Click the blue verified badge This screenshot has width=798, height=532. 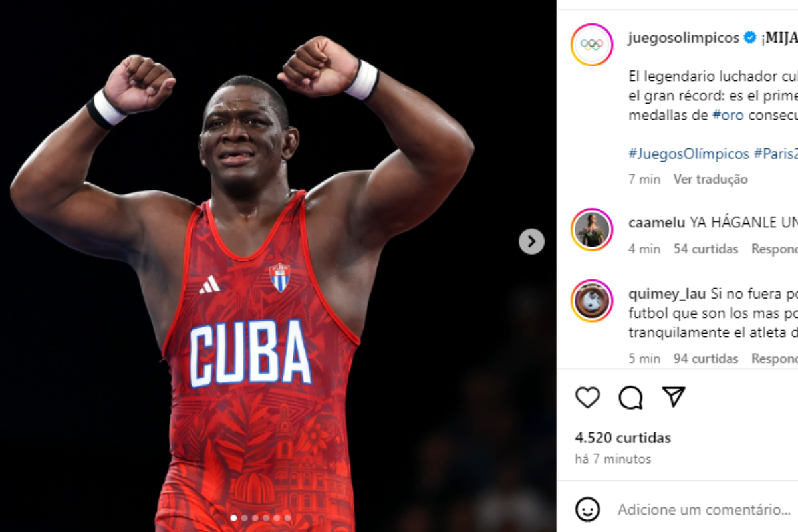click(750, 38)
